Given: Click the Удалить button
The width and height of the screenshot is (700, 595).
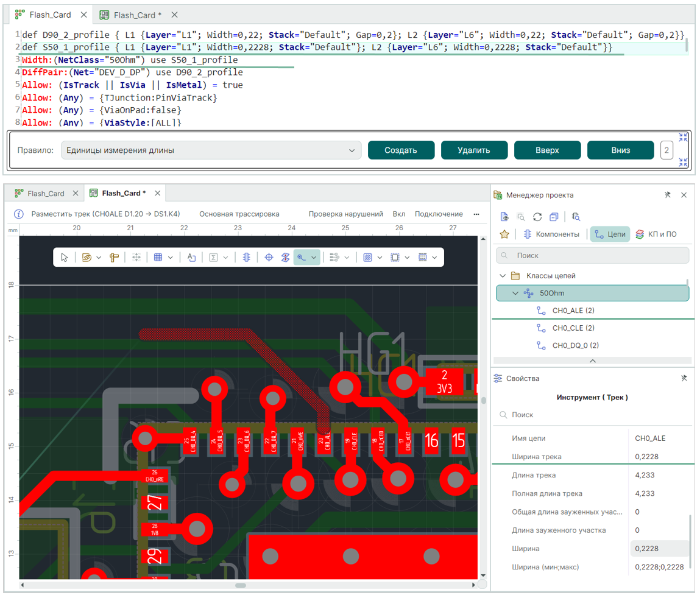Looking at the screenshot, I should pyautogui.click(x=474, y=150).
